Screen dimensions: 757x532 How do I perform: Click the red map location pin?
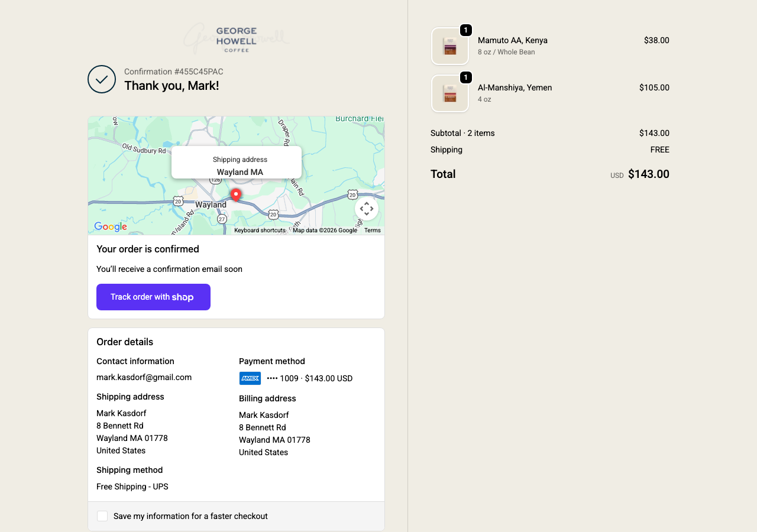click(235, 194)
